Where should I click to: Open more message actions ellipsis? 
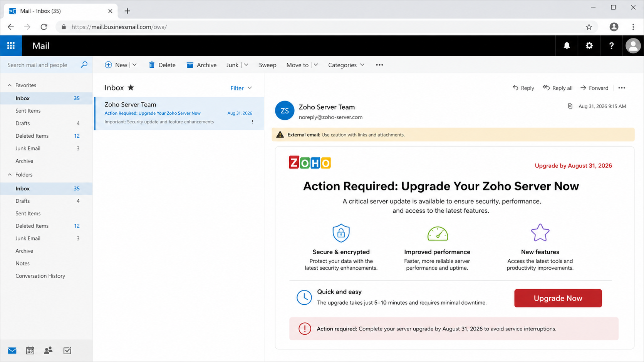(622, 88)
